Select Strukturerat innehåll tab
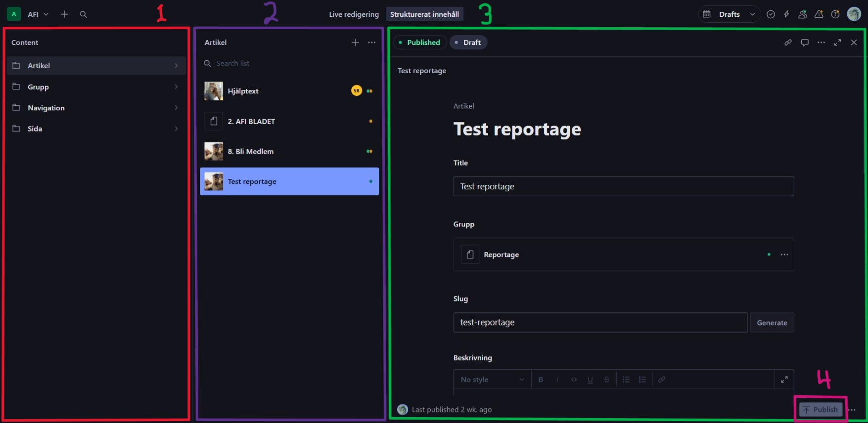Screen dimensions: 868x423 point(424,14)
